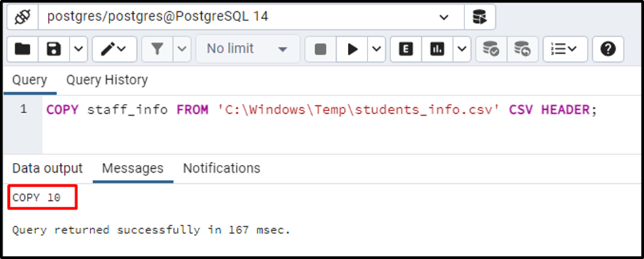Click the Rollback database icon
The width and height of the screenshot is (644, 259).
pyautogui.click(x=522, y=49)
